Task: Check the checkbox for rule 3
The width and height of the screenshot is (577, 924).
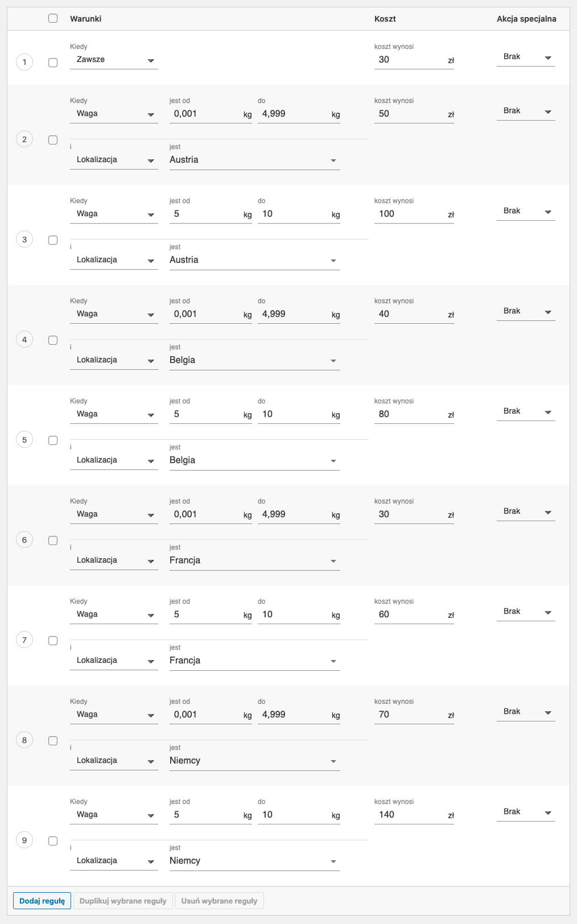Action: [x=53, y=240]
